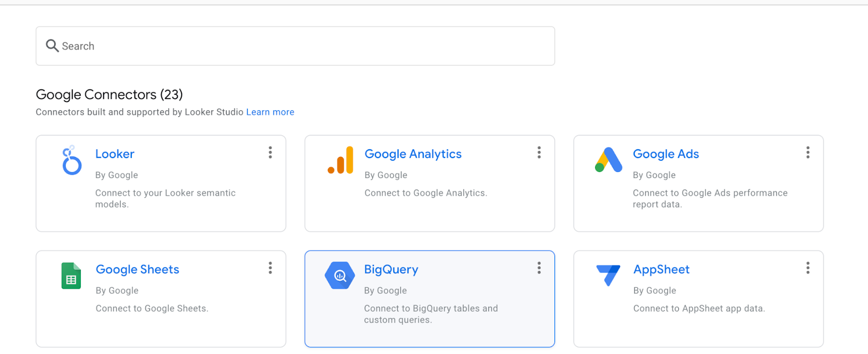Click the Google Analytics bar chart icon
This screenshot has width=868, height=354.
tap(341, 161)
